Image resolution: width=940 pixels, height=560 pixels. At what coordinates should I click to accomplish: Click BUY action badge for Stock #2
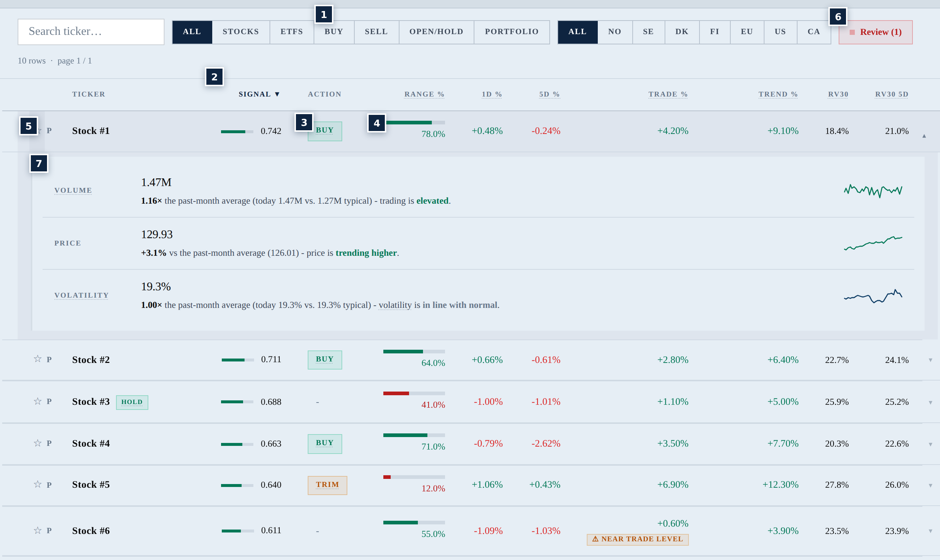[325, 360]
